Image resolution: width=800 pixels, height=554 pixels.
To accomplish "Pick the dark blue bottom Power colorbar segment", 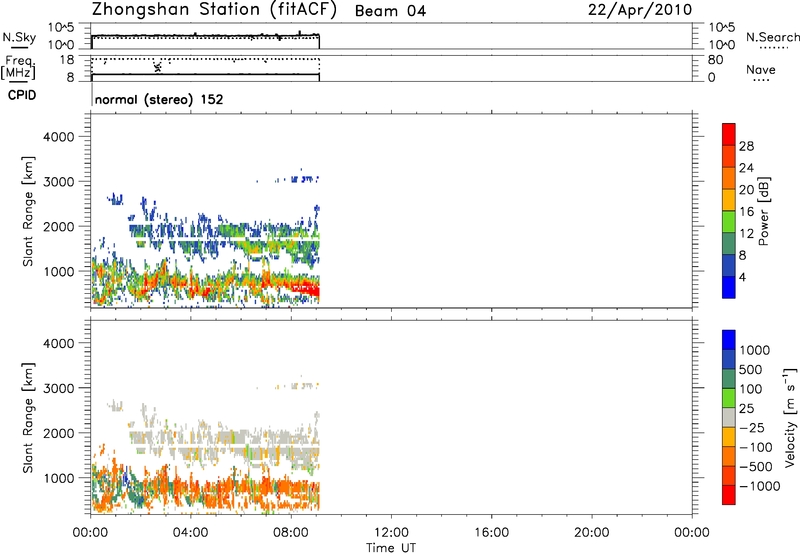I will [729, 287].
